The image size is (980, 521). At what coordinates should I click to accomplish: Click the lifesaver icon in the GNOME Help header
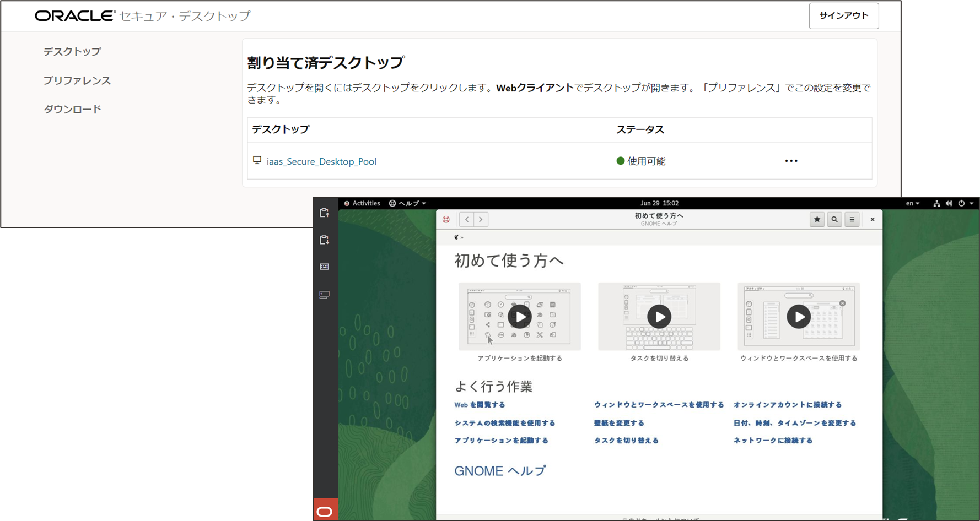(x=446, y=219)
